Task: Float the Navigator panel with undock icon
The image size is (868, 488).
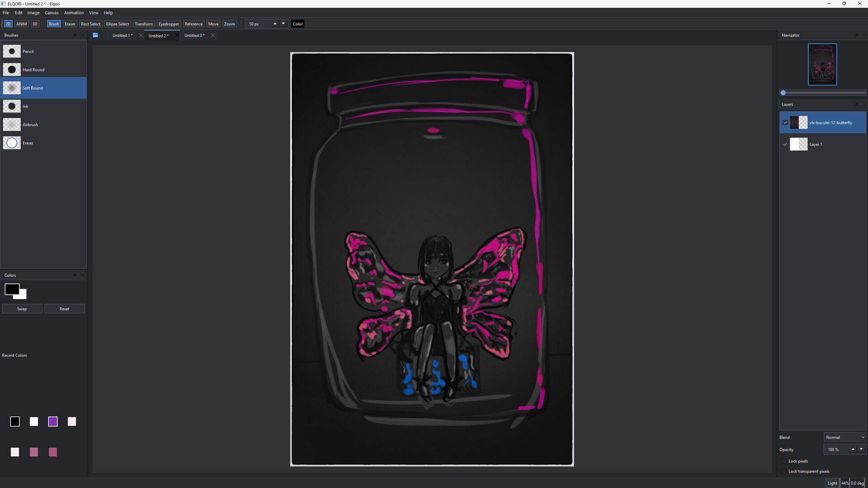Action: point(856,35)
